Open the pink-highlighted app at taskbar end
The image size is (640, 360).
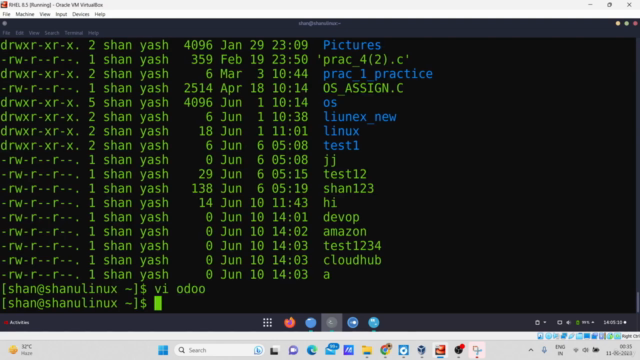click(477, 350)
